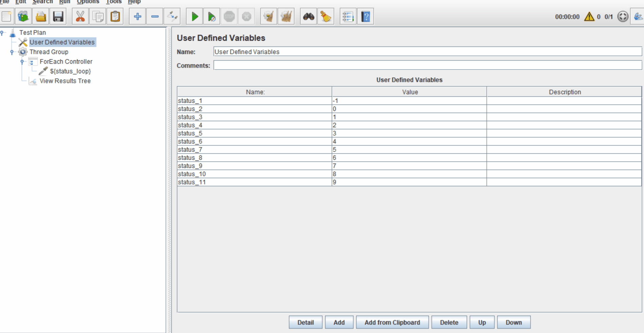Open the Help menu
Viewport: 644px width, 333px height.
[x=134, y=2]
